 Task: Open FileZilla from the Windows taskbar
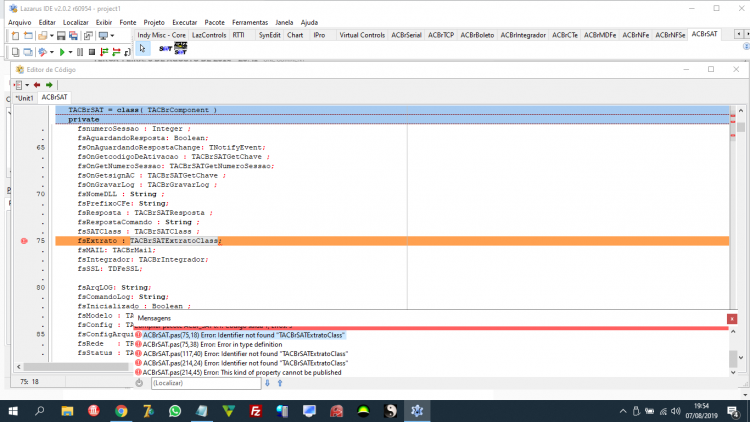tap(255, 411)
